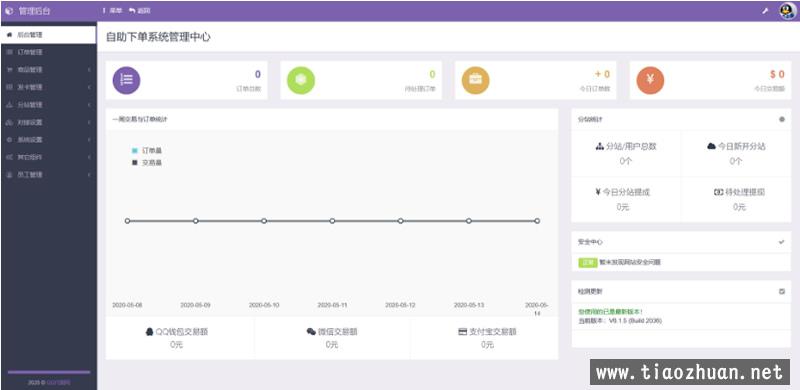Click the purple order-list circle icon
The image size is (800, 390).
coord(126,80)
